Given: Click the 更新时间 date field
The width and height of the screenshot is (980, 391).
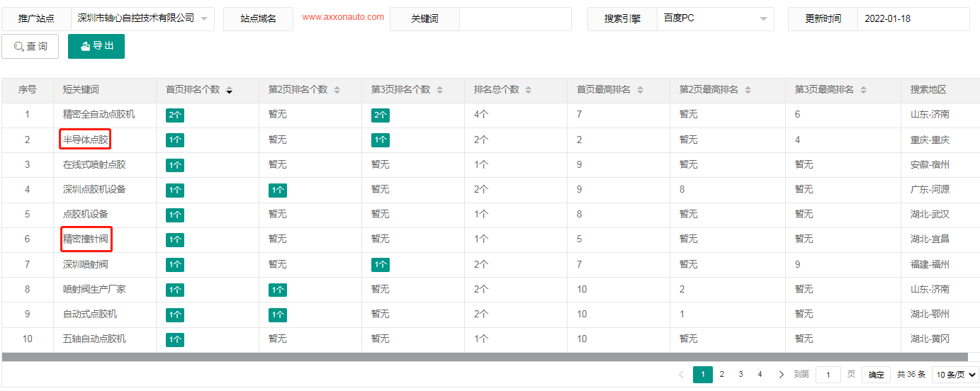Looking at the screenshot, I should [x=913, y=19].
